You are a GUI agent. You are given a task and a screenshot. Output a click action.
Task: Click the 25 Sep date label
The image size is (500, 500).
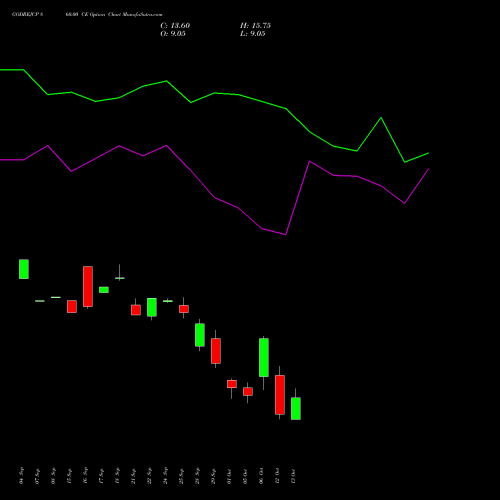coord(181,476)
